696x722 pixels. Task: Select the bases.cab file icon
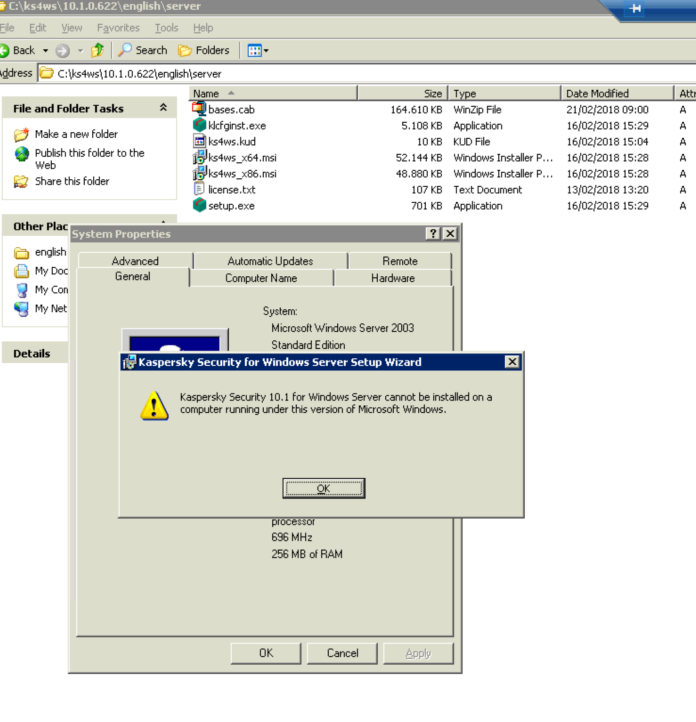tap(199, 109)
